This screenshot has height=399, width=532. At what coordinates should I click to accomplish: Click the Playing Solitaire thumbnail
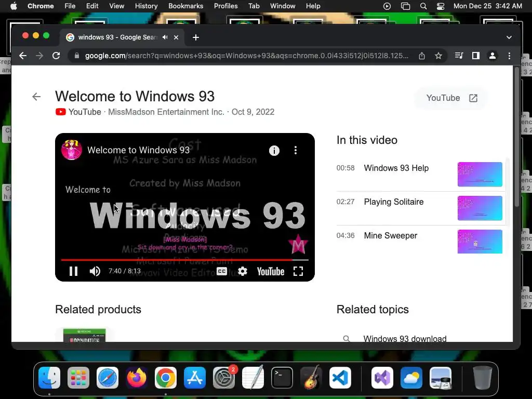click(480, 208)
